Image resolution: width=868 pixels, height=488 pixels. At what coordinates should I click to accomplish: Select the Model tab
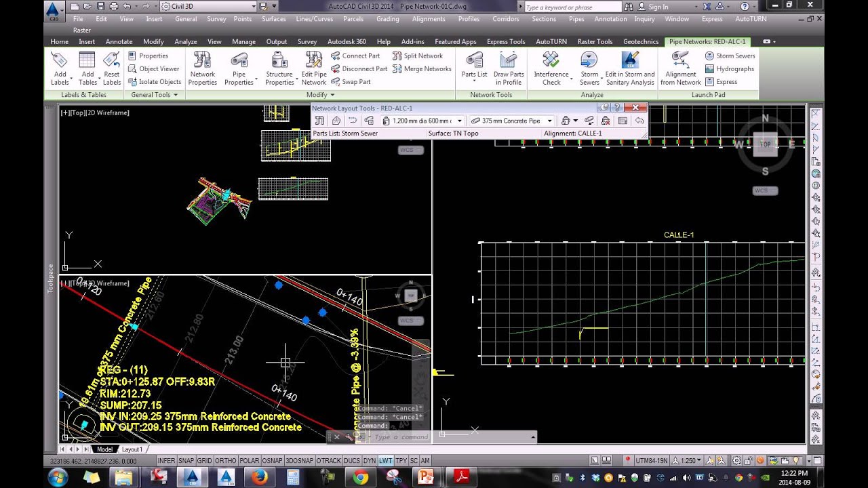(104, 449)
